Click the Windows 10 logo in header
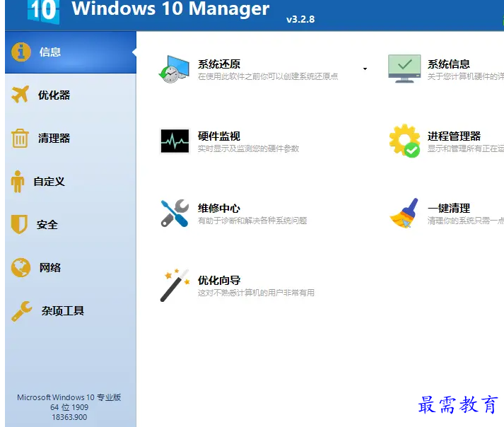This screenshot has height=427, width=504. point(43,11)
